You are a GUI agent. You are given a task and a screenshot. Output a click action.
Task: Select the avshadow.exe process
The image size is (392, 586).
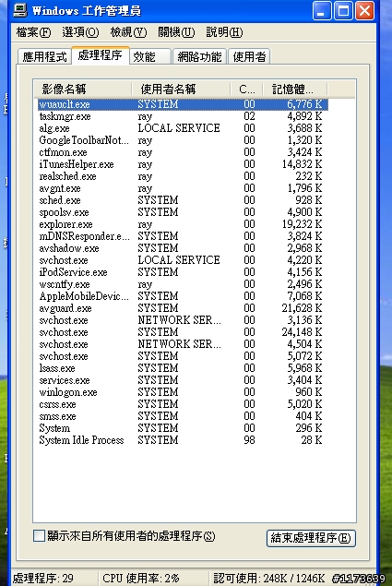pos(183,247)
